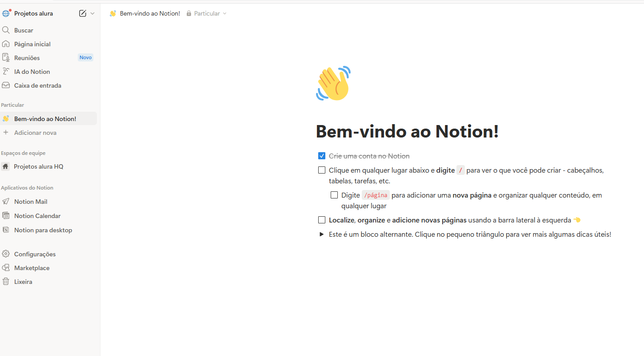Open Configurações settings

[34, 254]
